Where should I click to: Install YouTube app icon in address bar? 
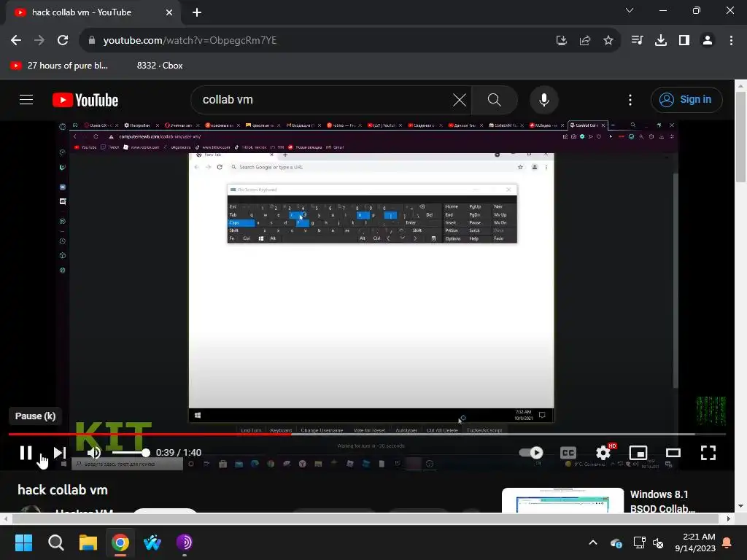[x=562, y=41]
